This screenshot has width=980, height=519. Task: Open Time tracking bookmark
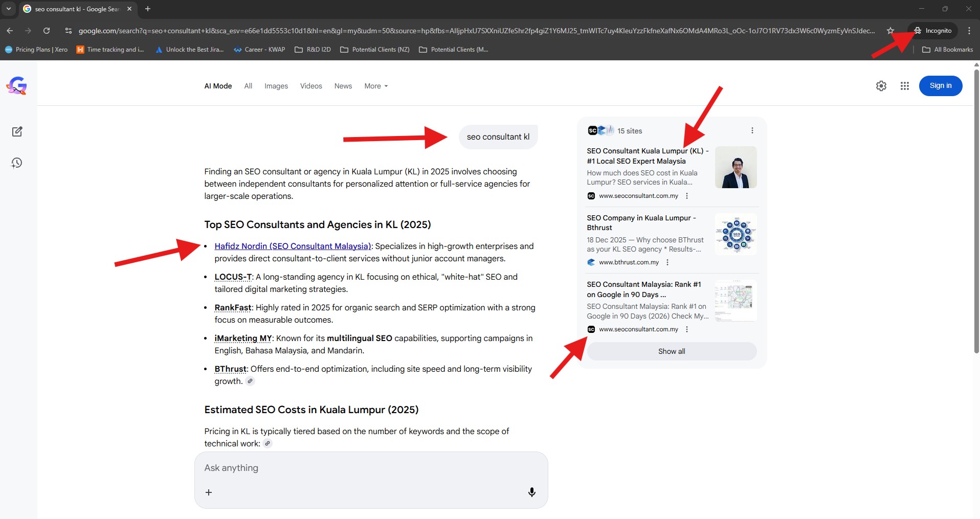[110, 50]
